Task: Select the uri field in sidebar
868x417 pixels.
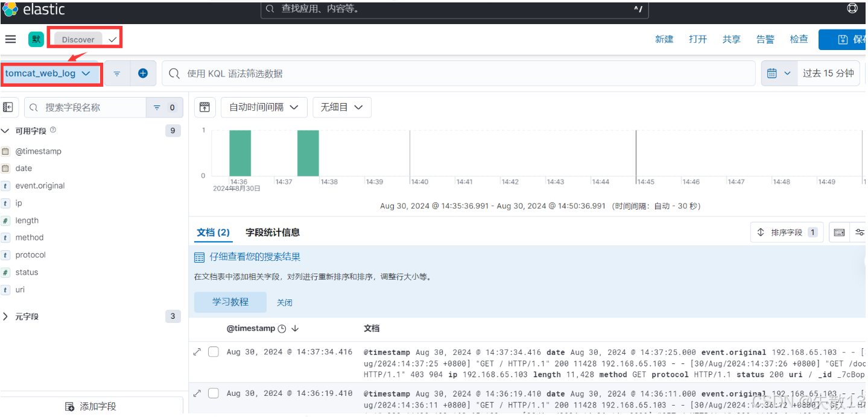Action: [x=20, y=290]
